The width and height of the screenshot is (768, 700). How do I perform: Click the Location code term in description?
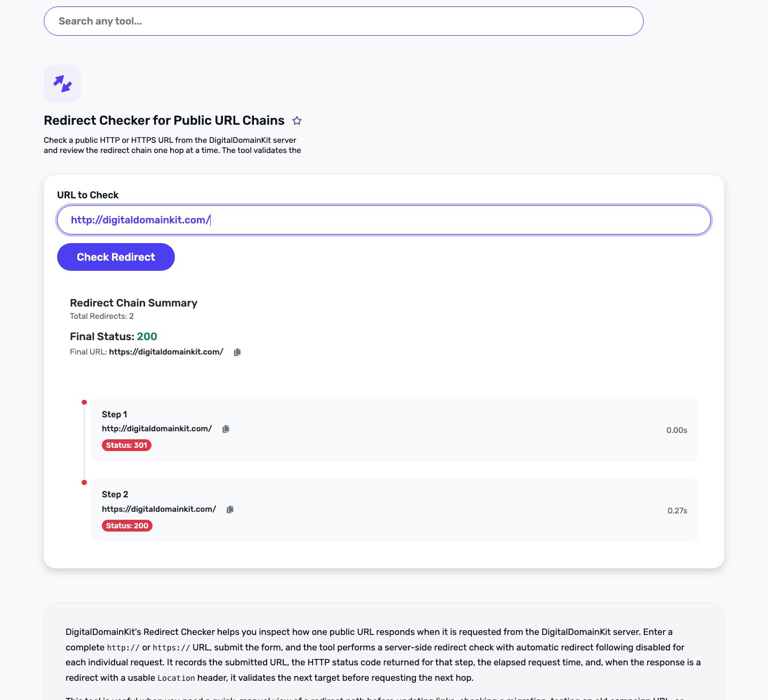tap(176, 678)
